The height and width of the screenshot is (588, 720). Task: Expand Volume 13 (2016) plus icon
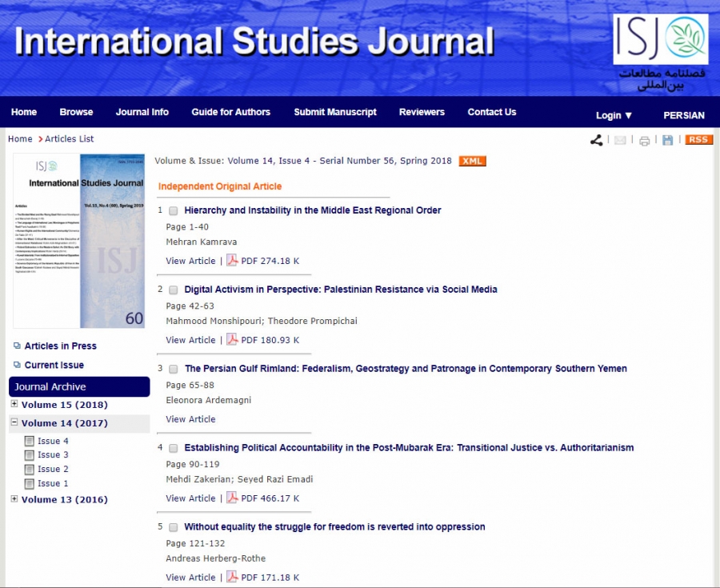[x=14, y=499]
